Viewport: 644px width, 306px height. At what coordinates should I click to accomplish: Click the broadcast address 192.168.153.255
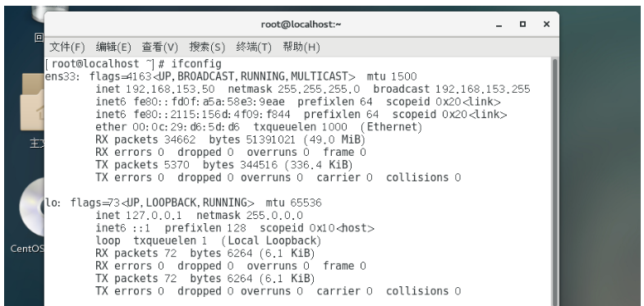coord(483,89)
